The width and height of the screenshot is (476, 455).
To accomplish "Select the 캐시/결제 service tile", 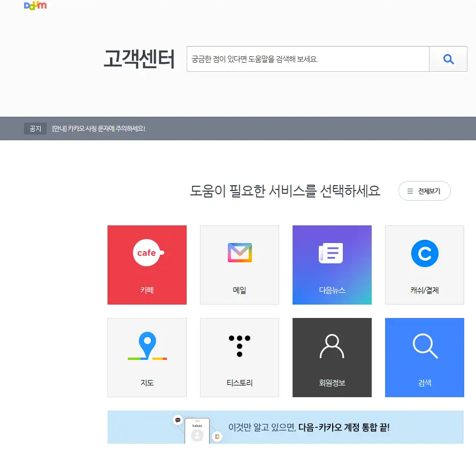I will pyautogui.click(x=425, y=265).
